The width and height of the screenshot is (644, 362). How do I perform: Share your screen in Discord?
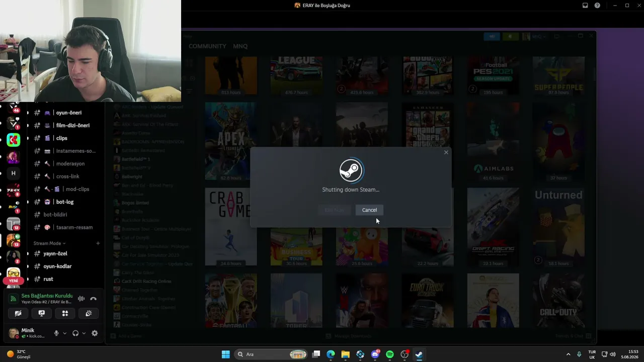point(42,313)
